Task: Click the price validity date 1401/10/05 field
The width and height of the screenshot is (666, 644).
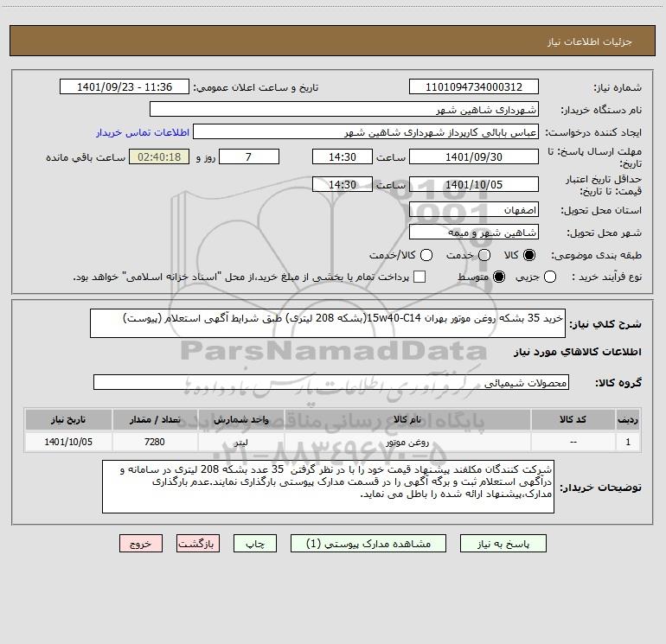Action: [474, 184]
